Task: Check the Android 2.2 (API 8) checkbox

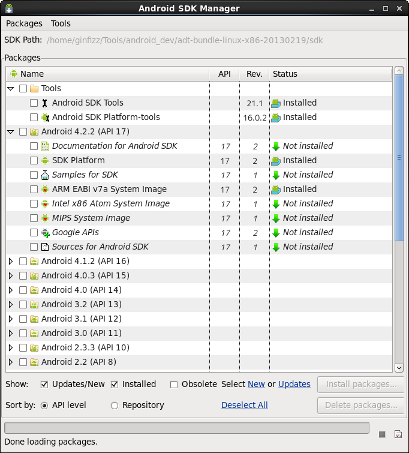Action: [23, 362]
